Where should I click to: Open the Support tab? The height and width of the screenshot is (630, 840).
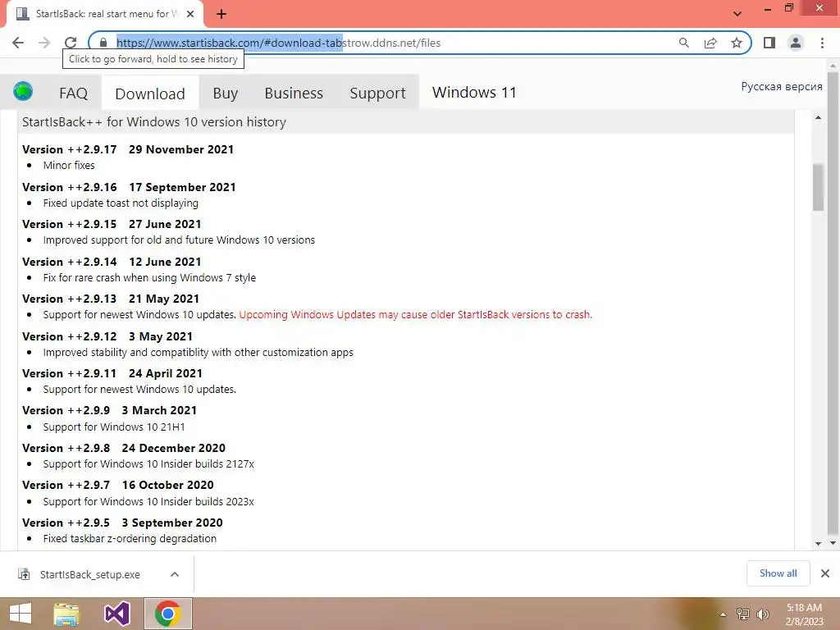point(377,94)
